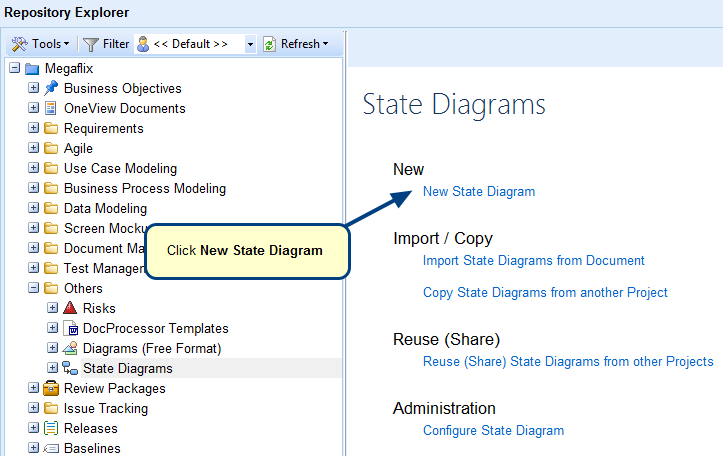Click the Filter toolbar button
This screenshot has width=723, height=456.
click(105, 44)
